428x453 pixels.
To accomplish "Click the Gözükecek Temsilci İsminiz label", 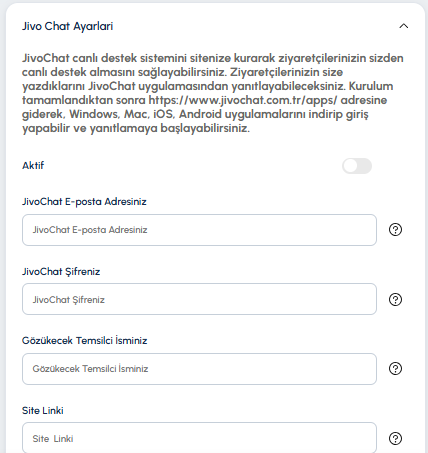I will pos(85,341).
